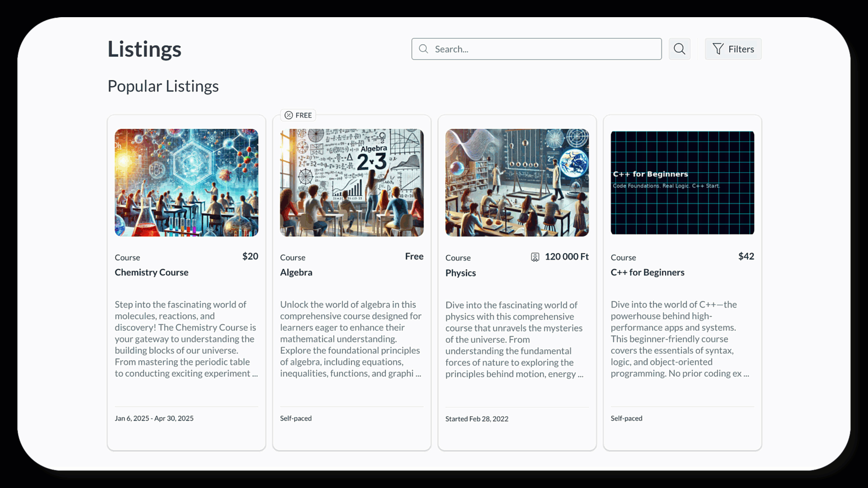
Task: Click the 120 000 Ft price on Physics card
Action: [566, 256]
